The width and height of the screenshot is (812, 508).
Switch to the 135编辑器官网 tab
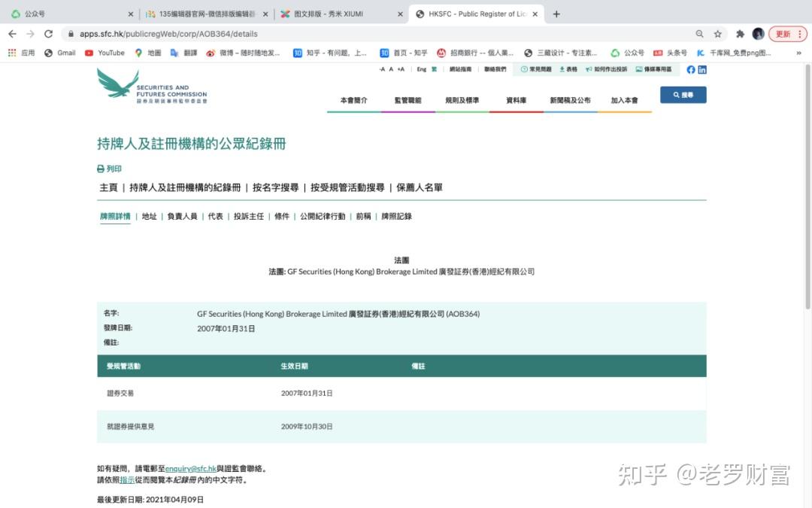pyautogui.click(x=206, y=14)
